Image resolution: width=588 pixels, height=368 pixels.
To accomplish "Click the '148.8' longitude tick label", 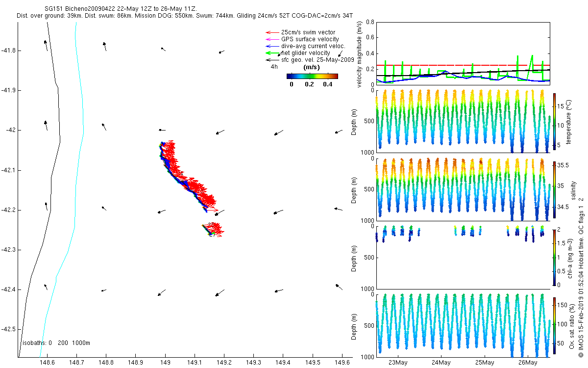I will pyautogui.click(x=106, y=363).
